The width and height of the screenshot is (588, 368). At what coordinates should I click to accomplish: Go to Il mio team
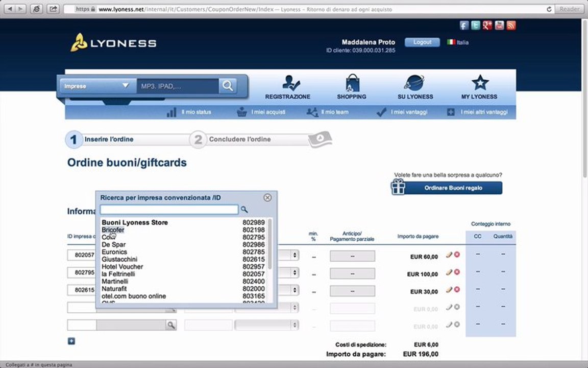pos(334,112)
